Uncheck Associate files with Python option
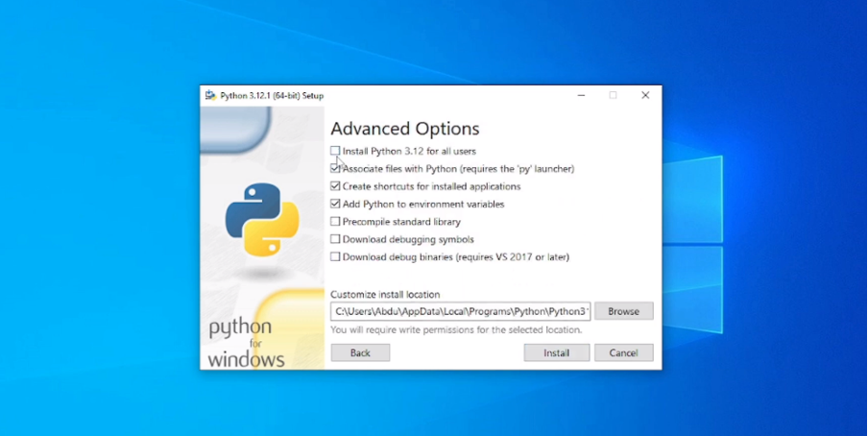The width and height of the screenshot is (868, 436). point(335,168)
